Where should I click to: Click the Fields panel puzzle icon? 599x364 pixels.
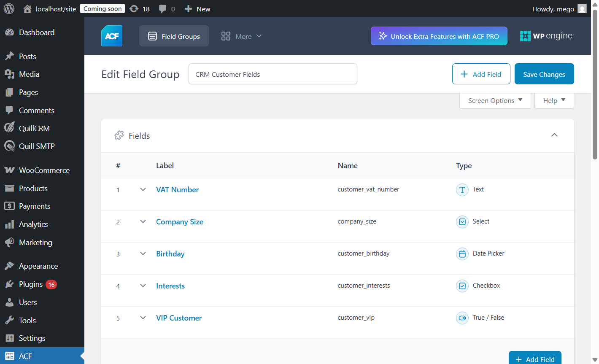coord(119,135)
